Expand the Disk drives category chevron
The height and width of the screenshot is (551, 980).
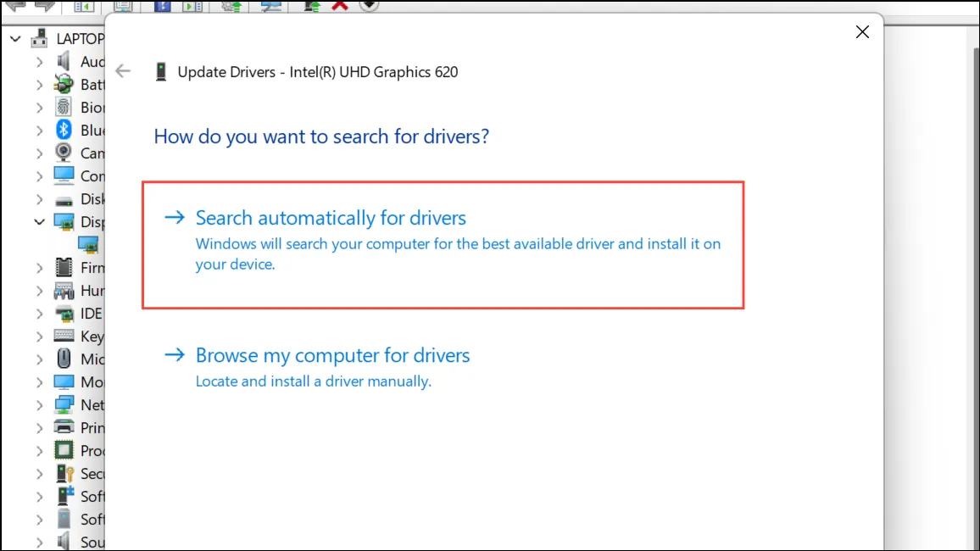click(39, 199)
